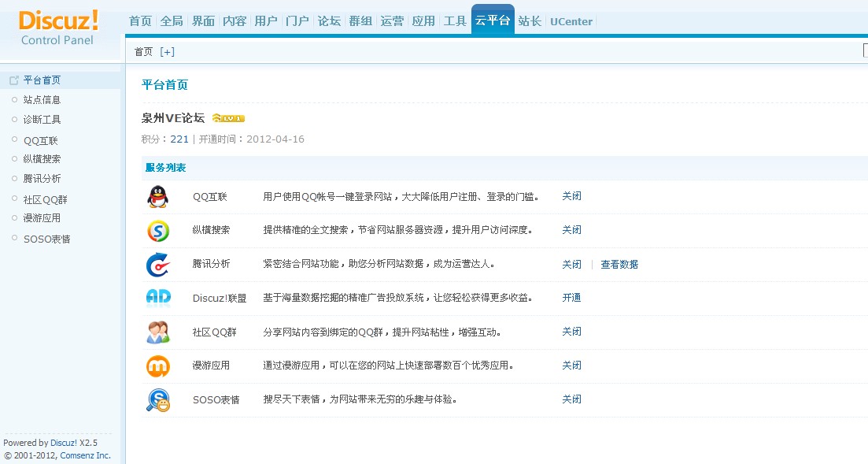Open the 站长 top menu
Screen dimensions: 868x464
point(530,21)
